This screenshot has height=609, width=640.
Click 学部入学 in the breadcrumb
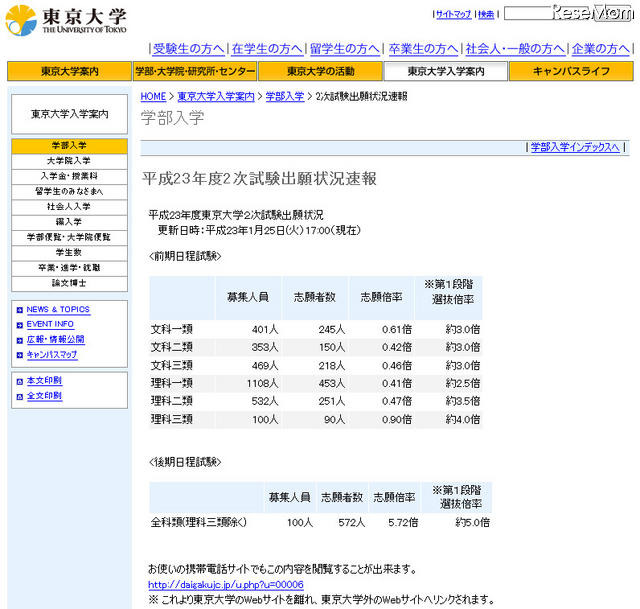point(285,97)
